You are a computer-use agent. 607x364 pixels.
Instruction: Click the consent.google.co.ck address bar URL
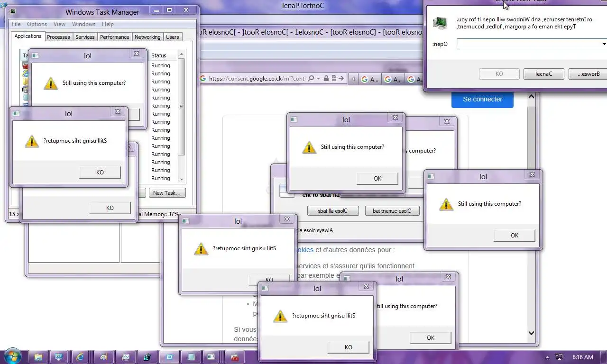[x=257, y=79]
